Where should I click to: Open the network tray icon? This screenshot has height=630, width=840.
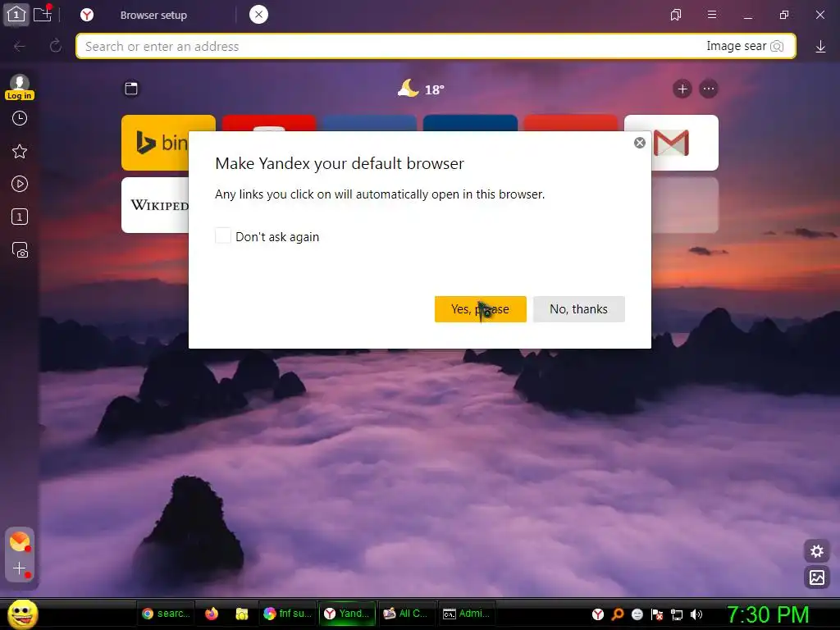click(677, 614)
